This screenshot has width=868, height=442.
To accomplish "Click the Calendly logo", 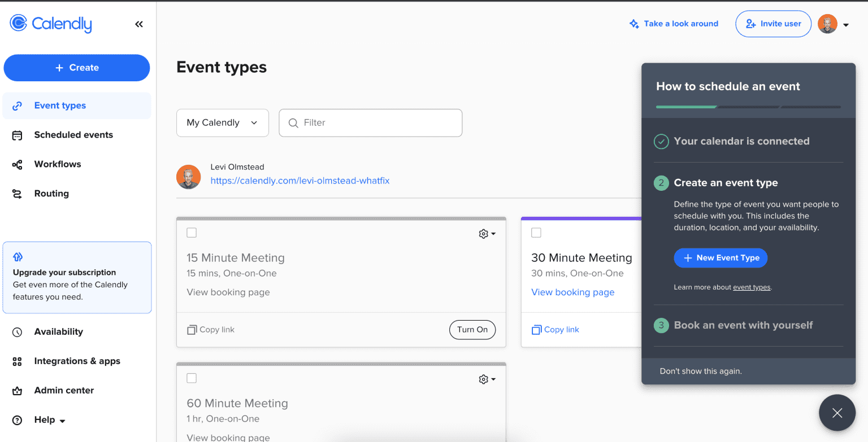I will [51, 24].
